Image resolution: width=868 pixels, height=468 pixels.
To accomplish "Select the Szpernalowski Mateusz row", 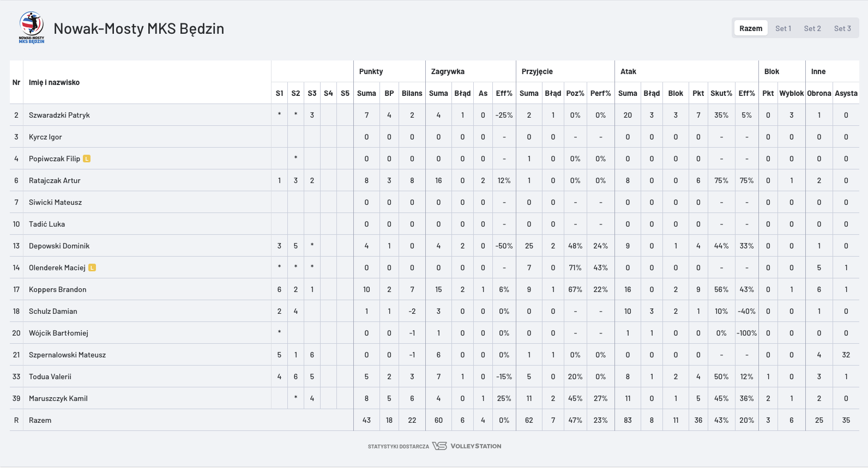I will click(67, 355).
